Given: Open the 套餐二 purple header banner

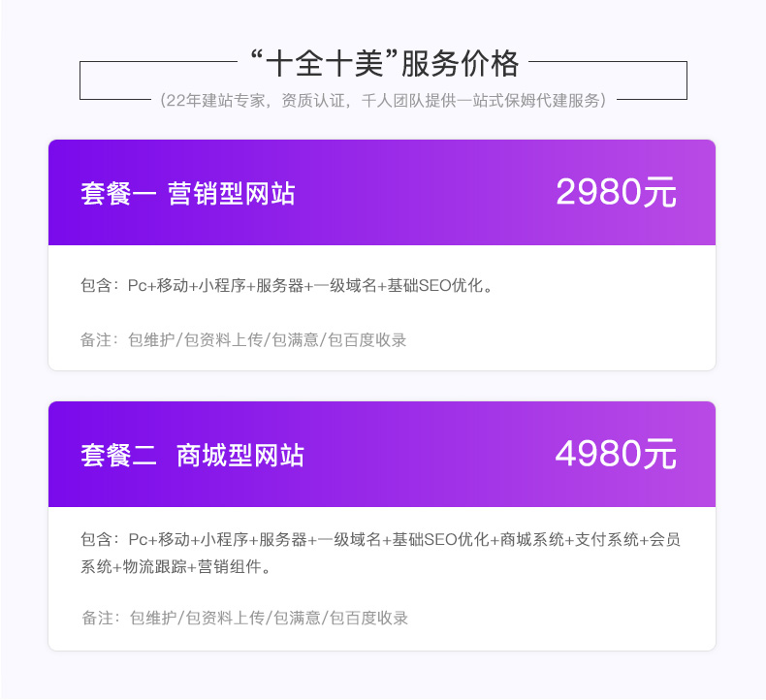Looking at the screenshot, I should coord(382,455).
